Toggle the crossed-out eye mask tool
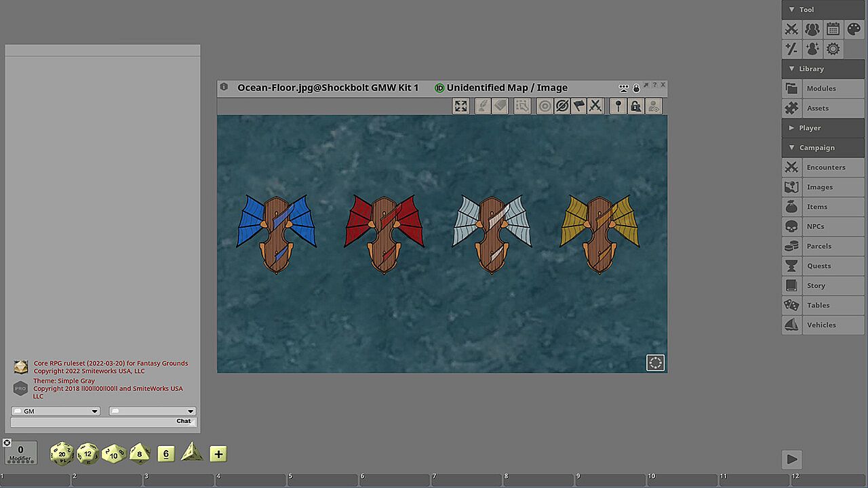868x488 pixels. 561,106
